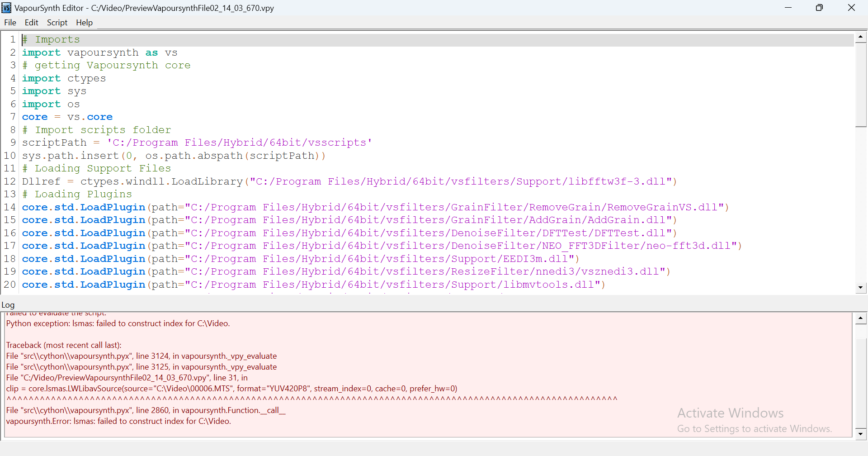Click code editor scroll up arrow
Image resolution: width=868 pixels, height=456 pixels.
point(860,37)
